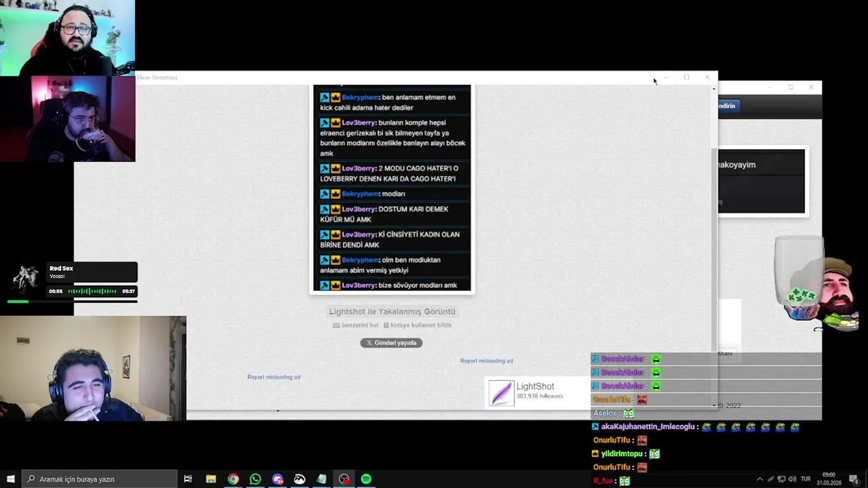Click the LightShot feather logo thumbnail
Image resolution: width=868 pixels, height=488 pixels.
coord(501,393)
